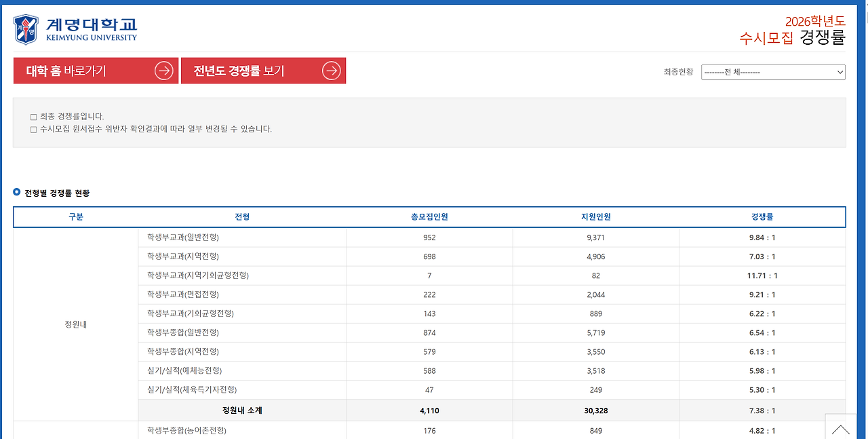Select the 학생부교과(면접전형) row

pos(492,294)
